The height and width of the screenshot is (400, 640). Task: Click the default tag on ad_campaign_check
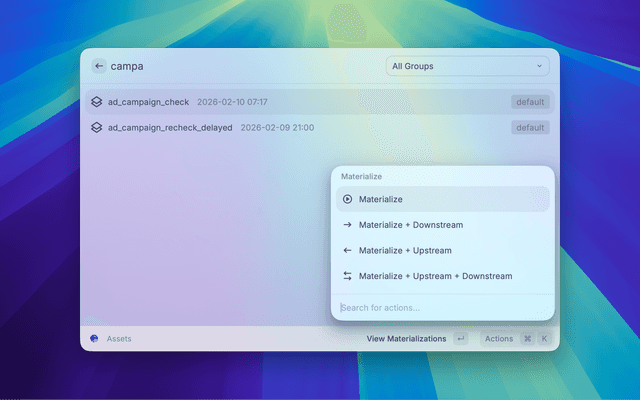tap(530, 102)
